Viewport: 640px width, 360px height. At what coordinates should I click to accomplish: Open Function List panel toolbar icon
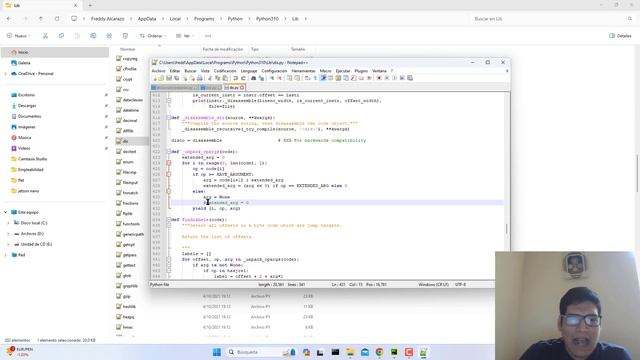(x=353, y=78)
